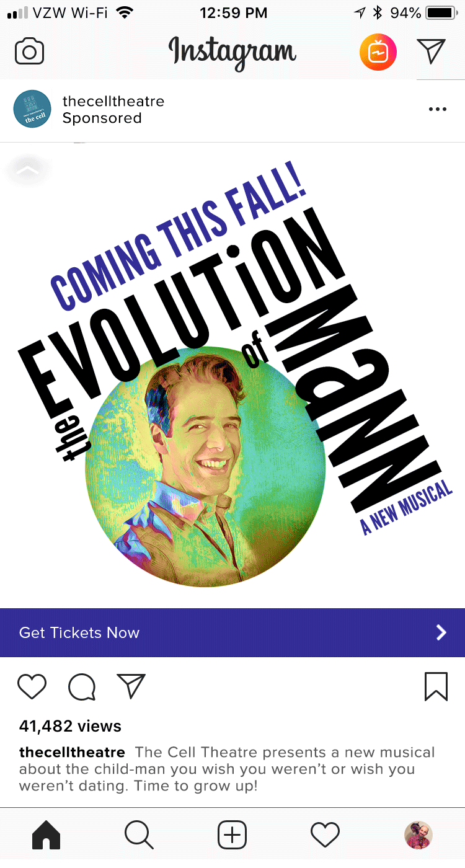This screenshot has width=465, height=868.
Task: Open thecelltheatre profile avatar
Action: 32,109
